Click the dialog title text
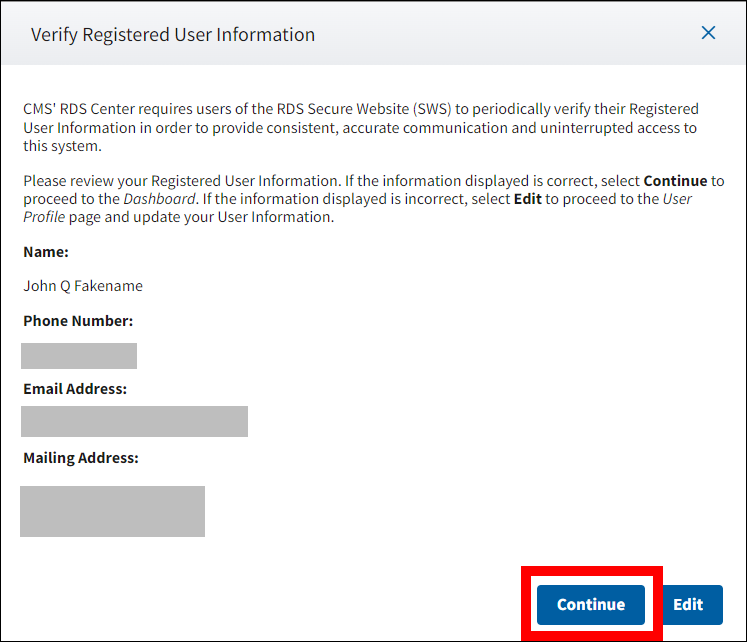 [173, 35]
